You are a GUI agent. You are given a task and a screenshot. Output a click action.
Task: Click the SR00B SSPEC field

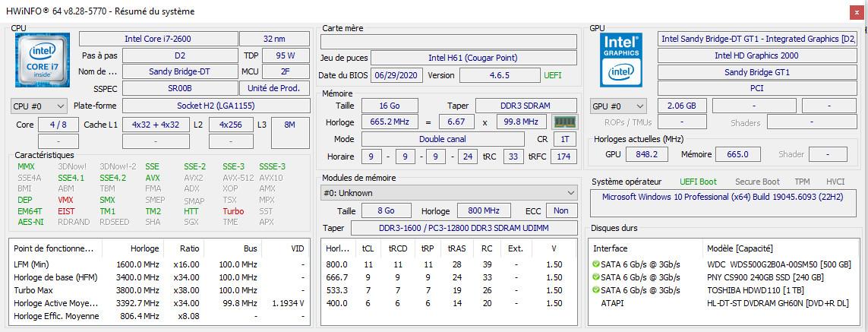click(180, 88)
